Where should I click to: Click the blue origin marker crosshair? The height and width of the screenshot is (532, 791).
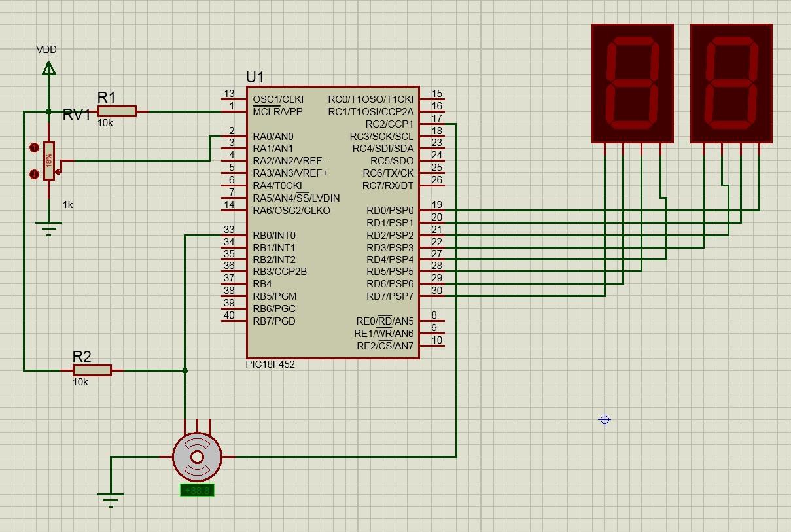604,420
